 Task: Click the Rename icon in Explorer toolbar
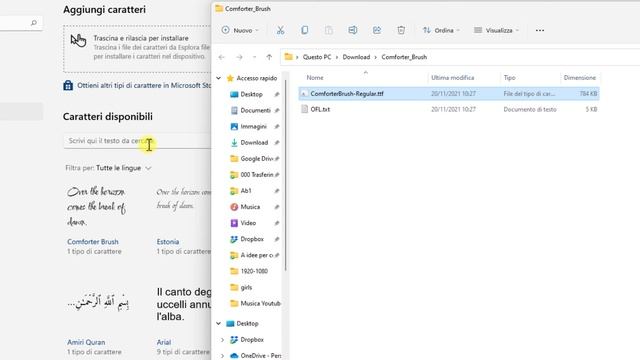pyautogui.click(x=353, y=30)
